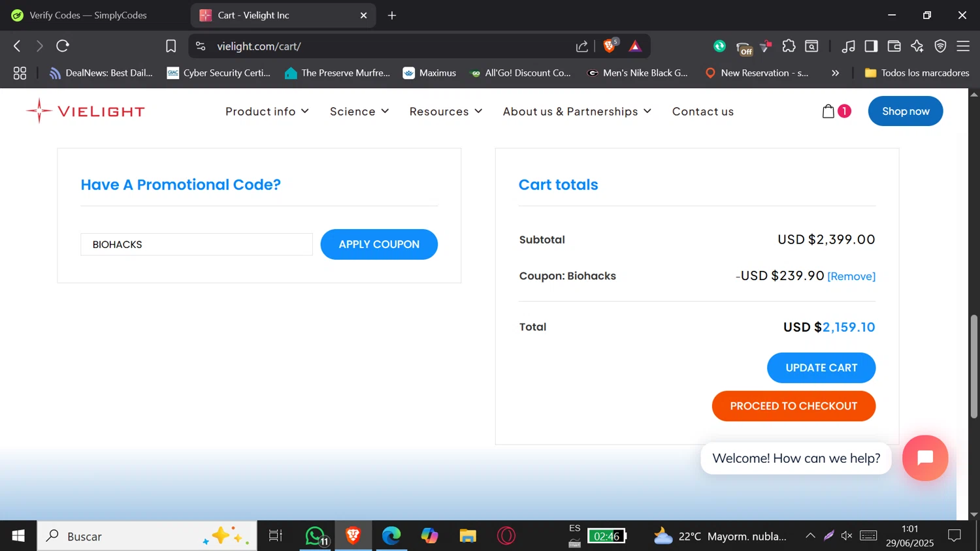Open Opera browser from the taskbar
The height and width of the screenshot is (551, 980).
pos(506,536)
